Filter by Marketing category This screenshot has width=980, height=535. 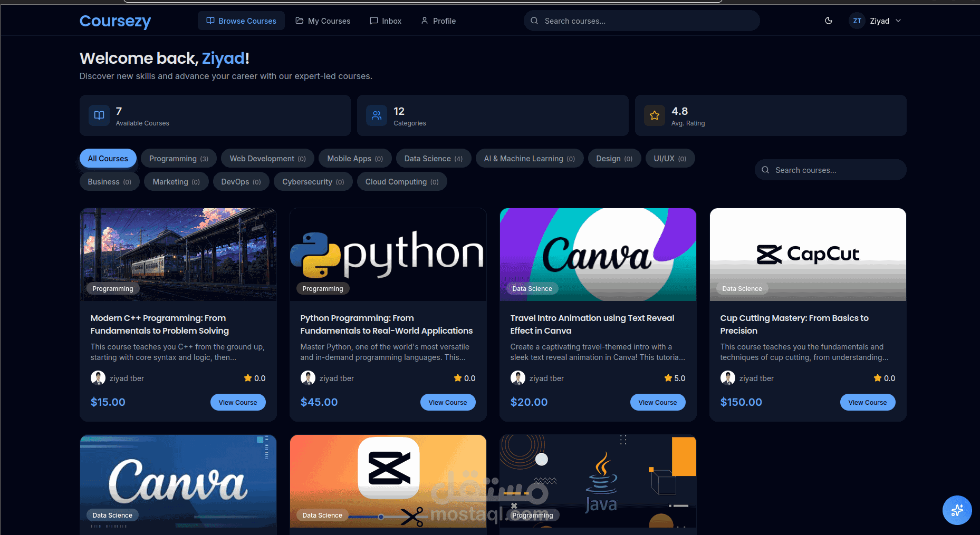click(x=176, y=181)
